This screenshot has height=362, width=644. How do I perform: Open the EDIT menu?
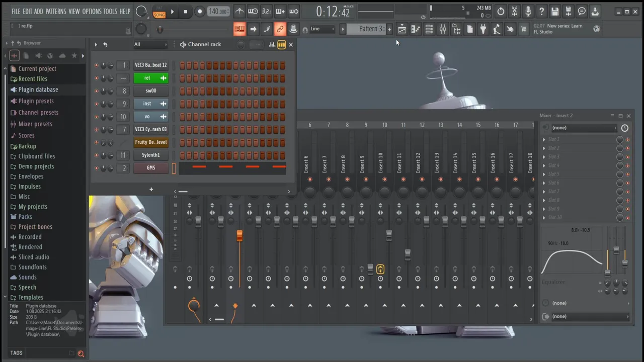click(x=27, y=11)
